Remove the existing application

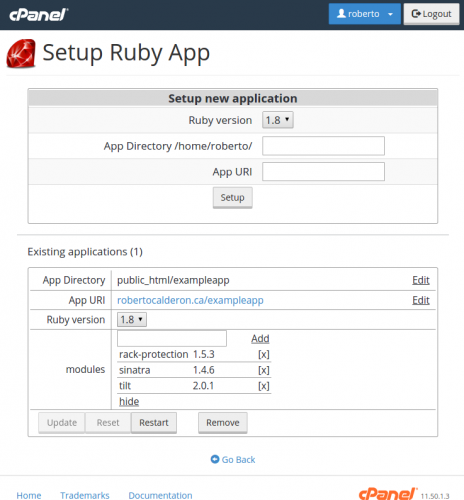click(223, 423)
